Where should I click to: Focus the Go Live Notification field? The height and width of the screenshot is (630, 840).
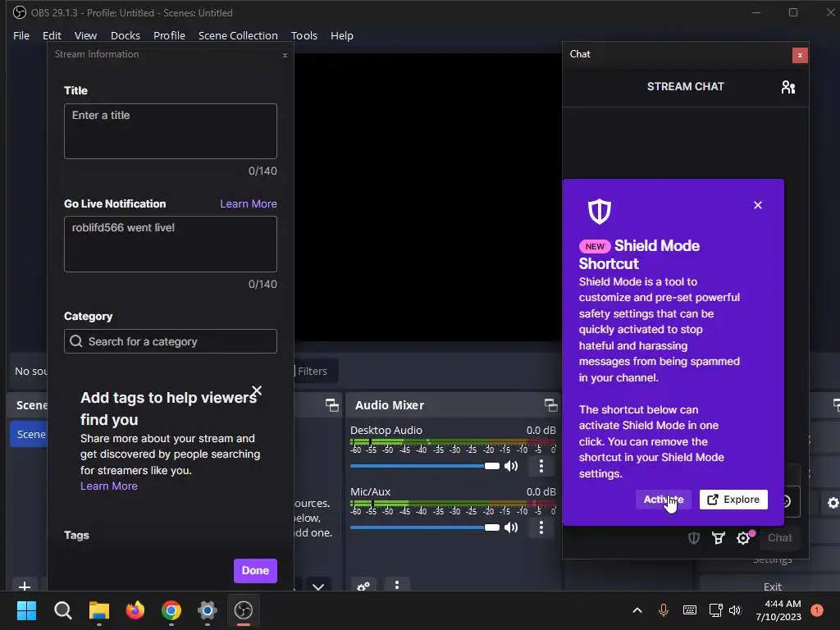click(171, 244)
